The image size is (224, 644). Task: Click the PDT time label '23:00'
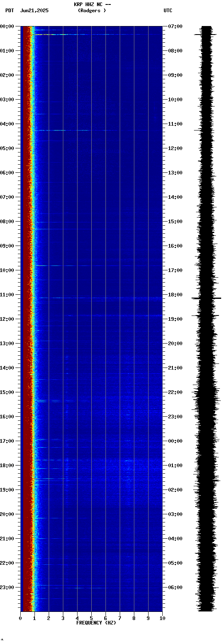pyautogui.click(x=7, y=587)
